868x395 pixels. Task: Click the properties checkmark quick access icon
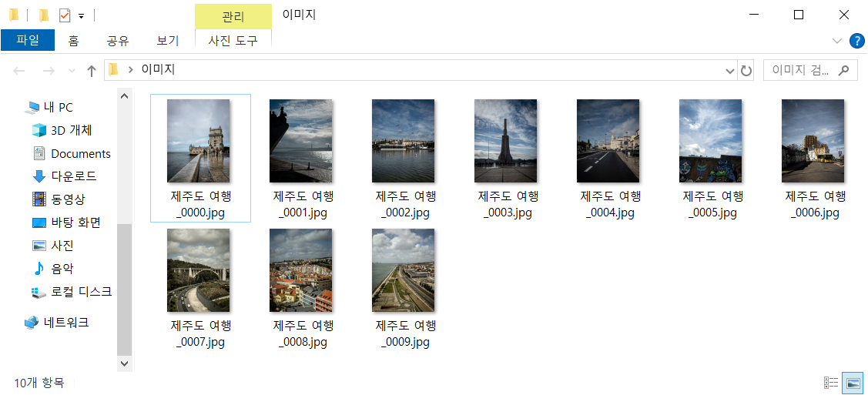pyautogui.click(x=65, y=15)
